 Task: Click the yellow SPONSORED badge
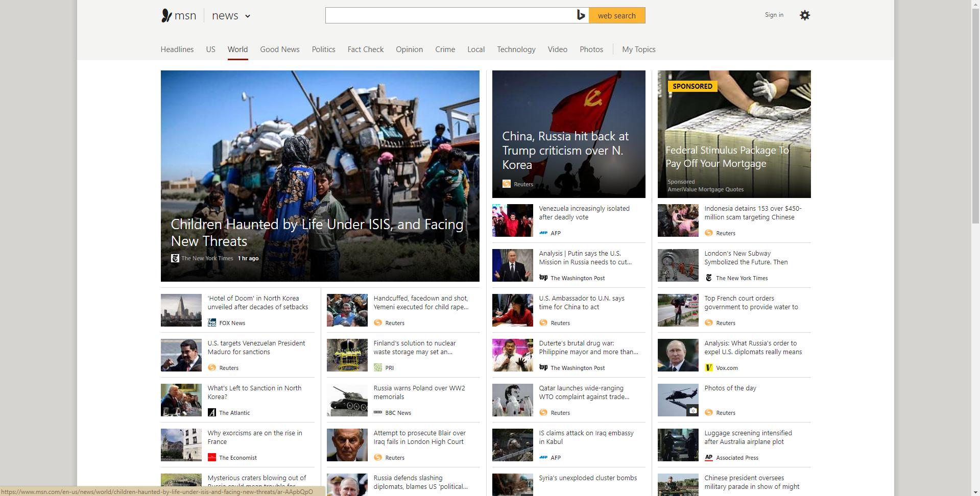pyautogui.click(x=692, y=86)
